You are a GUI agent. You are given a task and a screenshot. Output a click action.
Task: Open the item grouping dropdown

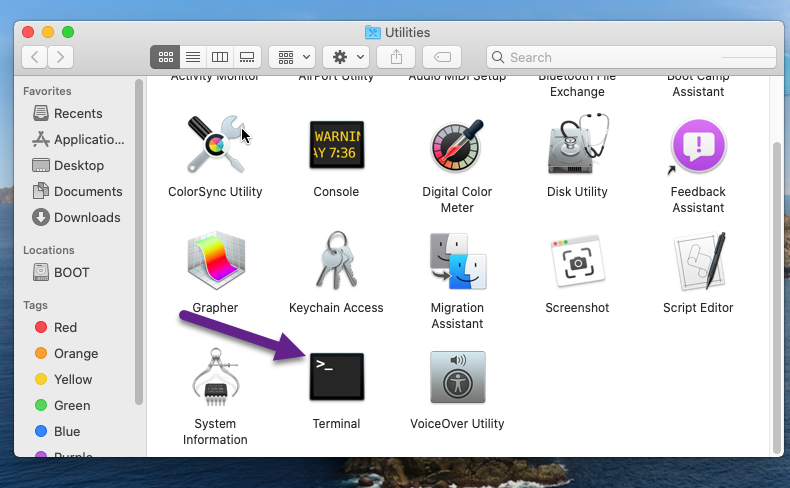click(292, 57)
